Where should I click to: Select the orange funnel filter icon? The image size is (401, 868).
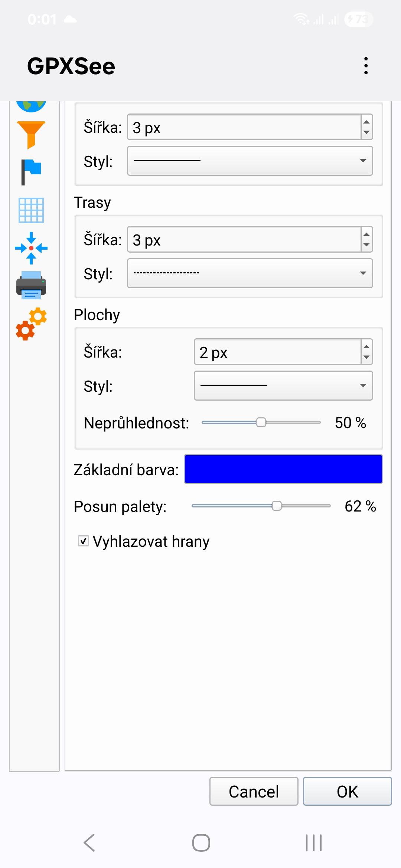[x=31, y=134]
